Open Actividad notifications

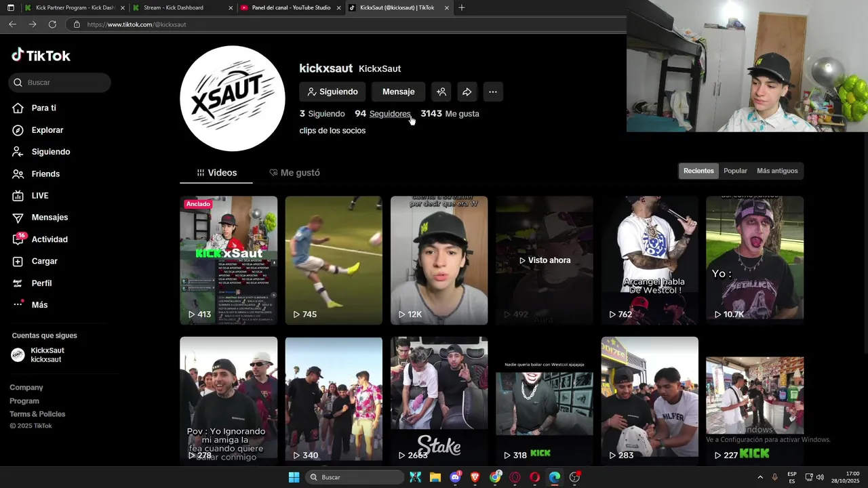click(49, 239)
